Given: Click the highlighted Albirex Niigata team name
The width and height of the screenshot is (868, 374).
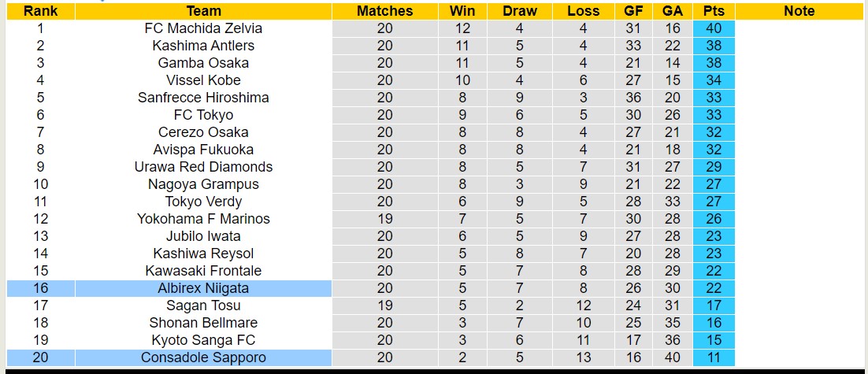Looking at the screenshot, I should coord(204,288).
